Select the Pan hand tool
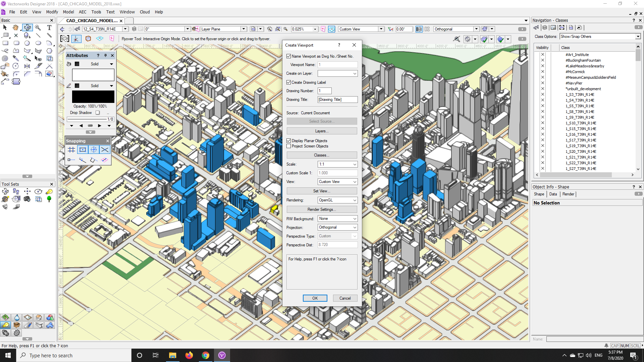 [16, 27]
